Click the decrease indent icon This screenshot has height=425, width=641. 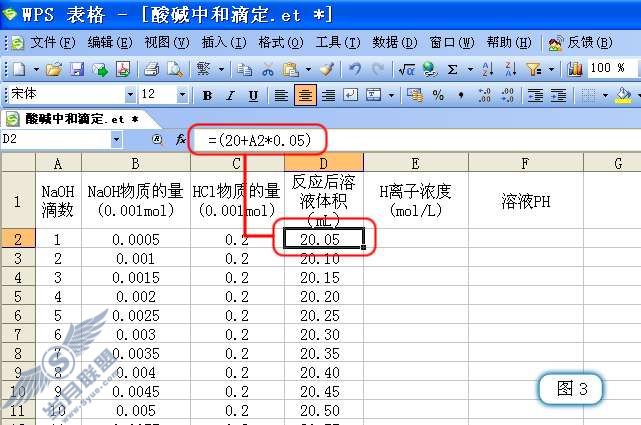coord(536,95)
